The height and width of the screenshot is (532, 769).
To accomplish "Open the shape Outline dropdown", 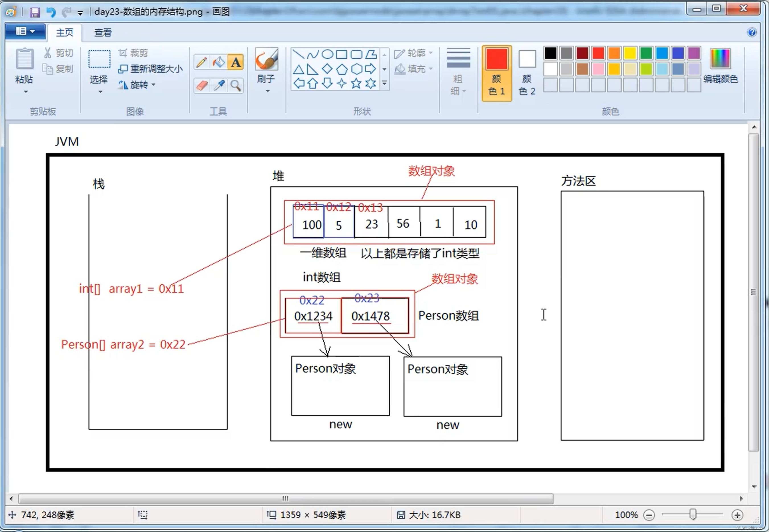I will (414, 53).
